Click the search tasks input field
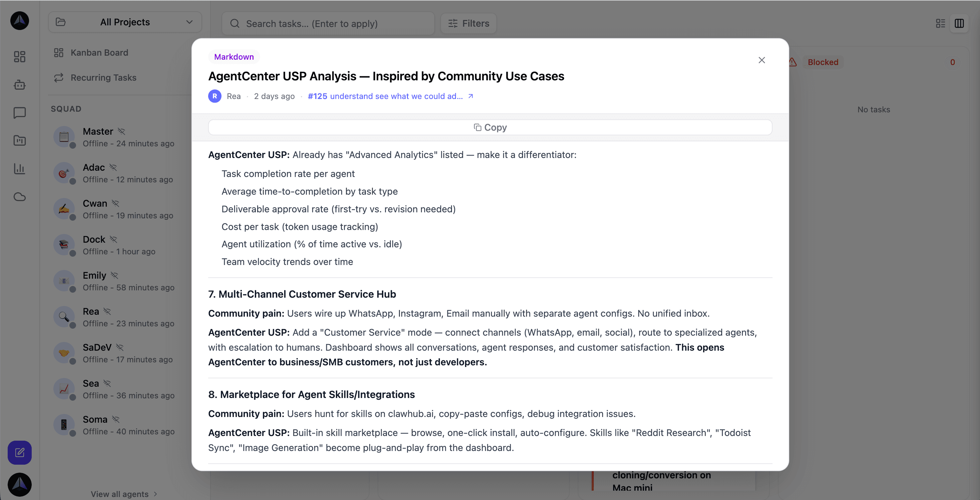Image resolution: width=980 pixels, height=500 pixels. click(328, 23)
